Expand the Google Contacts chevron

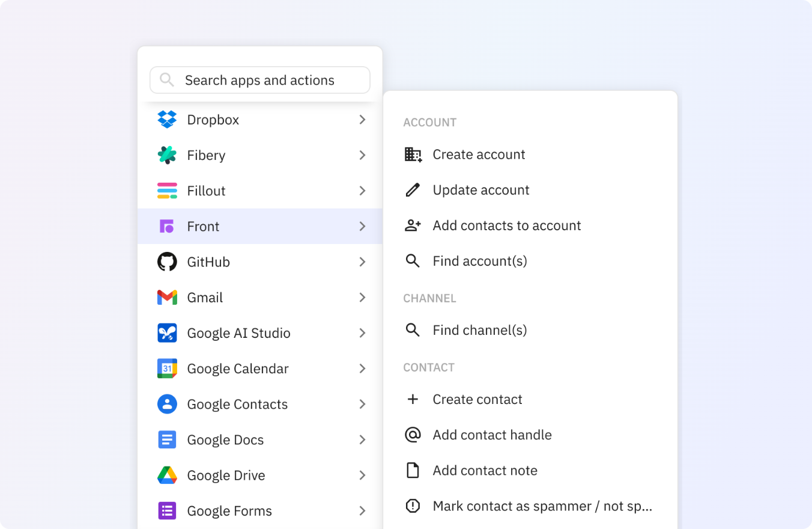(x=362, y=404)
